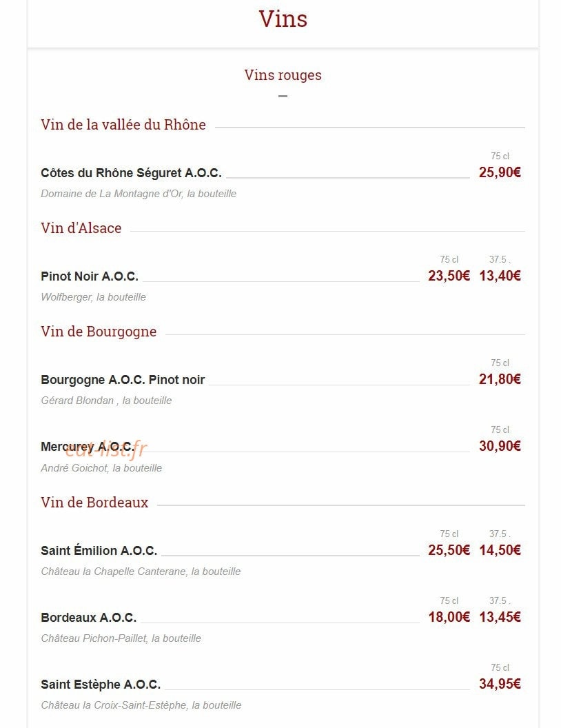Select the Vins rouges section heading
The width and height of the screenshot is (561, 728).
pyautogui.click(x=283, y=74)
